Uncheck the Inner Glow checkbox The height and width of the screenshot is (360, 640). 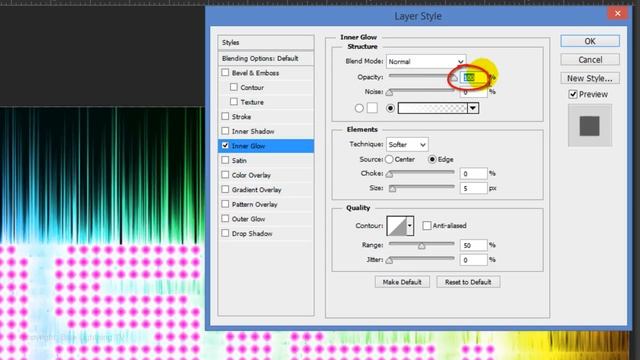click(x=225, y=146)
